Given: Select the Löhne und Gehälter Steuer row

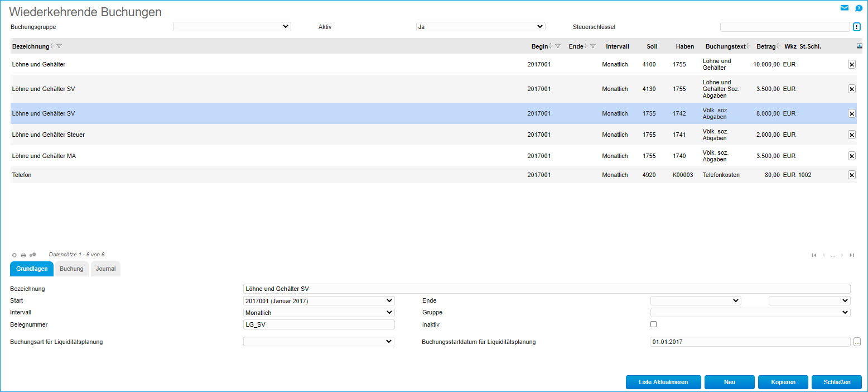Looking at the screenshot, I should 223,135.
